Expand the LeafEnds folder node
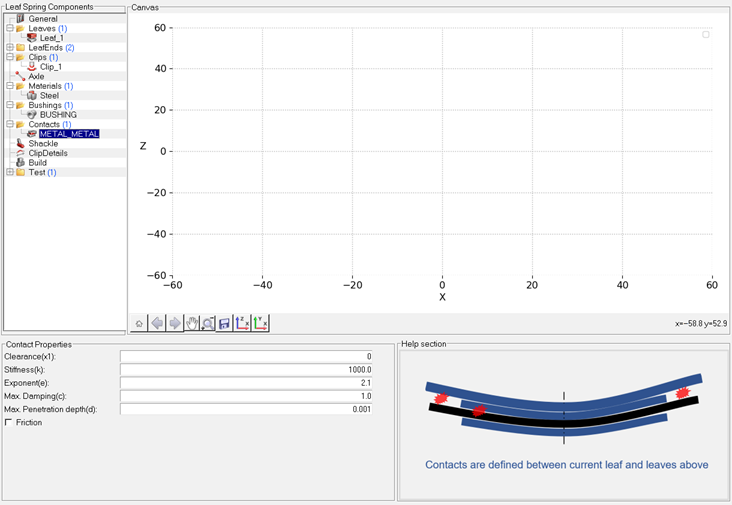The width and height of the screenshot is (732, 505). [x=9, y=47]
